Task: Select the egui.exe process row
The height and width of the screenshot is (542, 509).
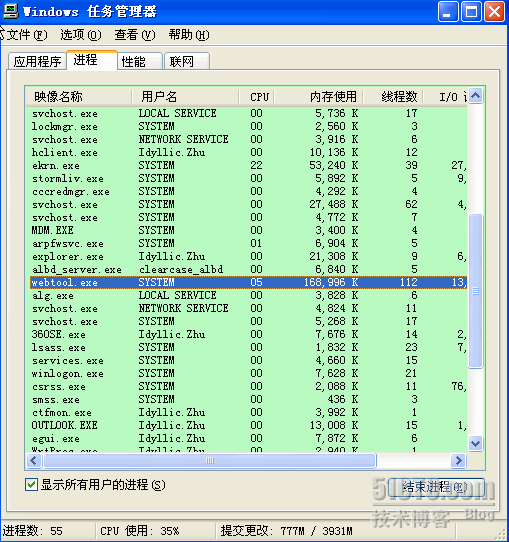Action: point(248,439)
